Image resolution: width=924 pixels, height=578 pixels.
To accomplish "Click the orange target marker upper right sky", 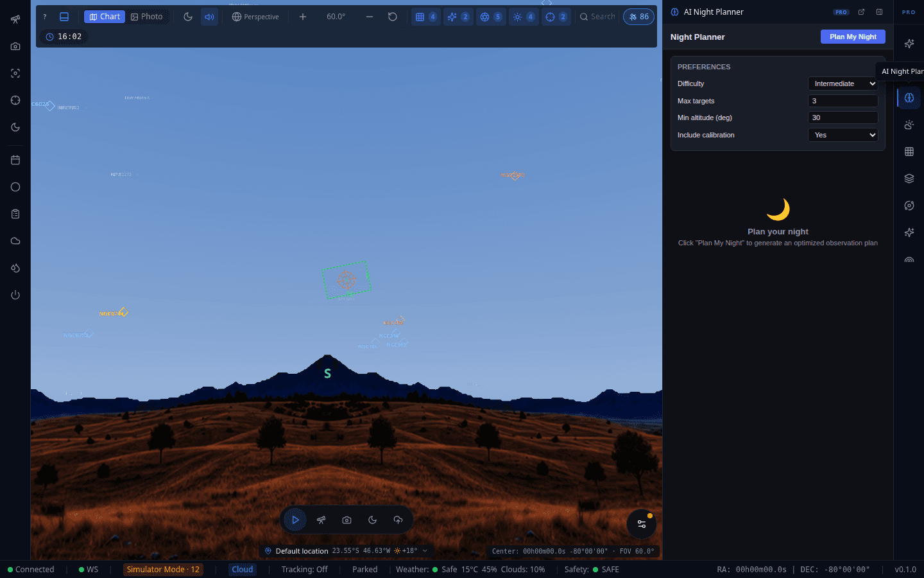I will [513, 175].
